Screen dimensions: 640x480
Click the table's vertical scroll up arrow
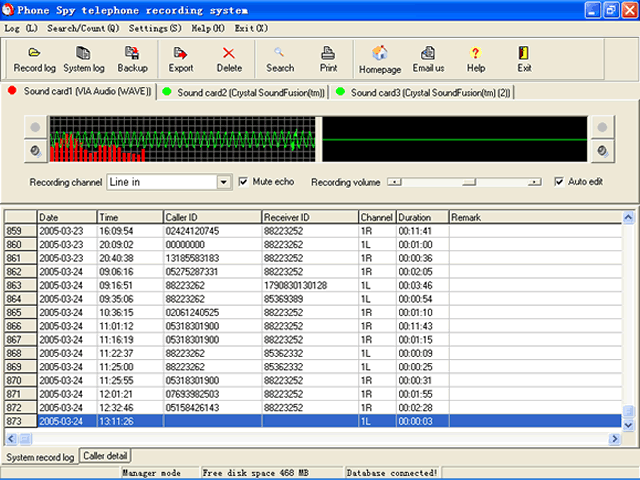tap(628, 218)
